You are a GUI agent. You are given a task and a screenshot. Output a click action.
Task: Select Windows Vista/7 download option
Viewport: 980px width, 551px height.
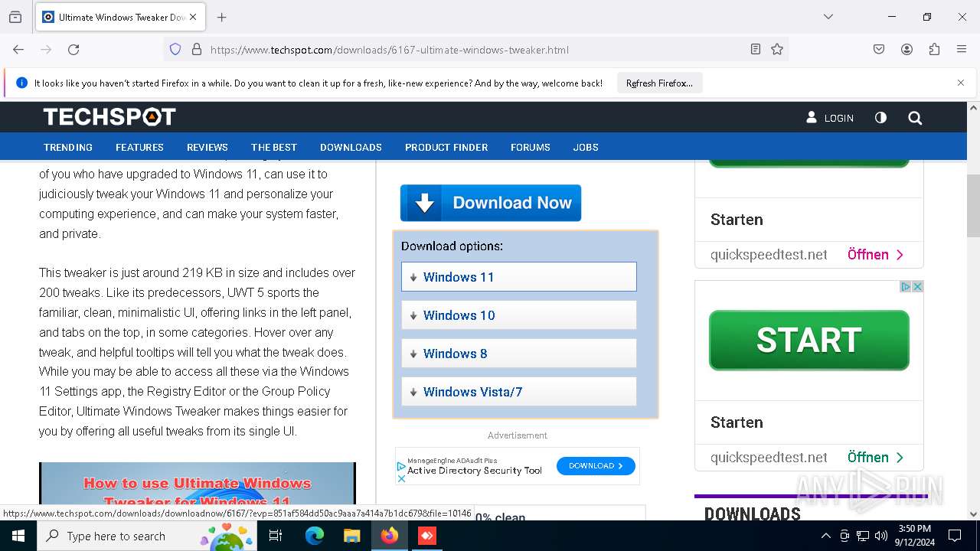click(x=519, y=392)
